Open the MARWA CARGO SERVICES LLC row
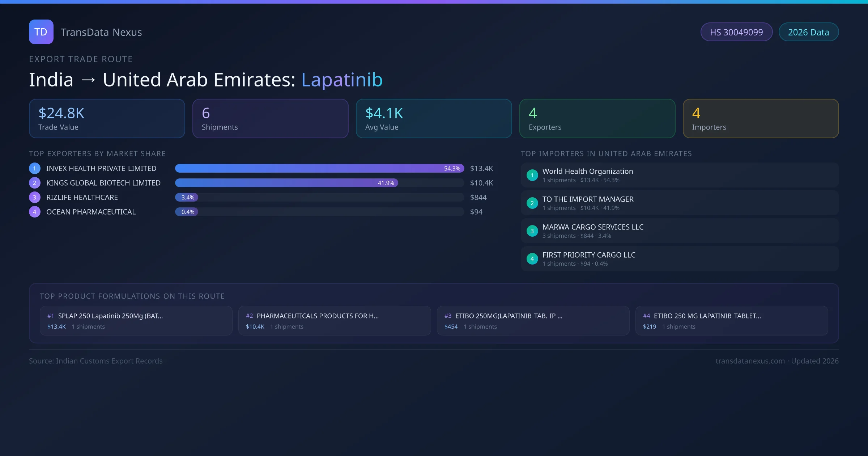 click(679, 231)
